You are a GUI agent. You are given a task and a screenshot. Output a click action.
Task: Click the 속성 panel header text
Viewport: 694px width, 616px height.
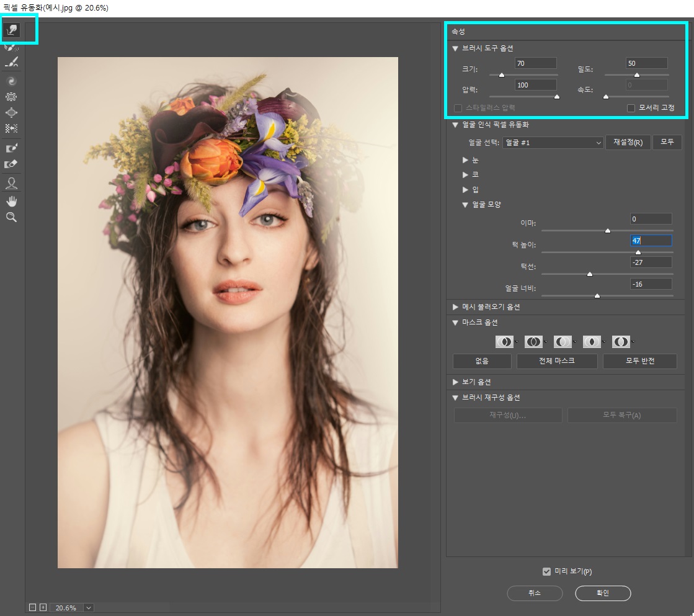pyautogui.click(x=458, y=32)
